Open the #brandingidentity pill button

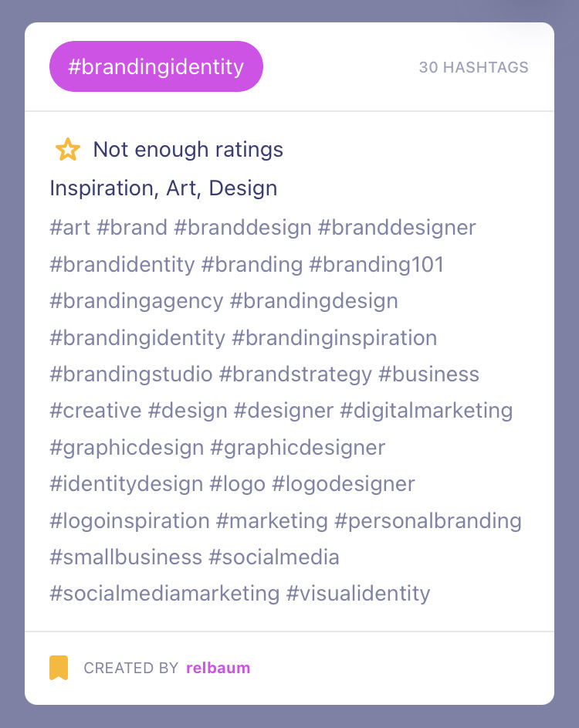(156, 66)
